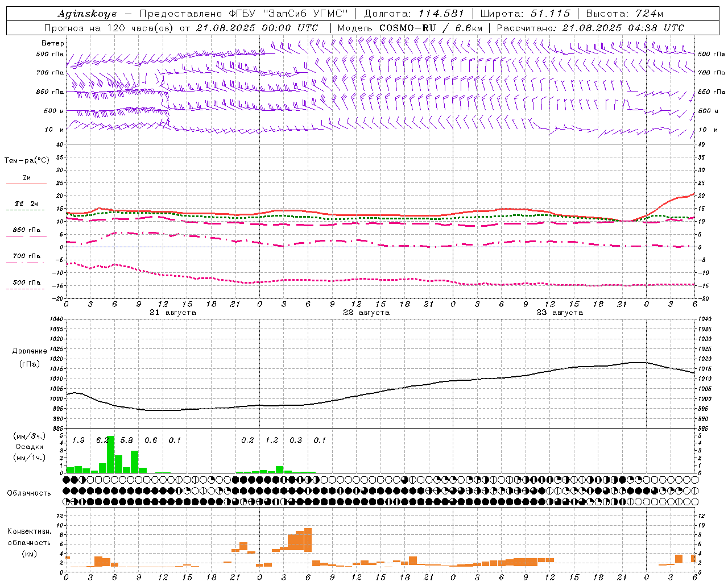Click the elevation text "Высота: 724м"
This screenshot has width=728, height=582.
[624, 14]
